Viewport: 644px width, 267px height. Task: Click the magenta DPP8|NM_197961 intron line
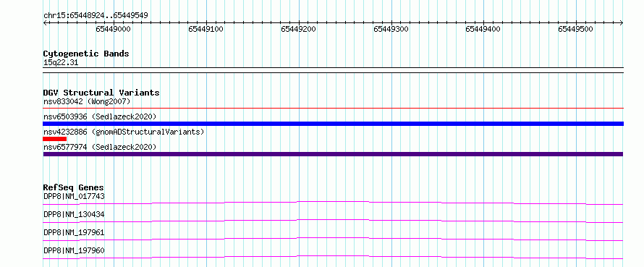pyautogui.click(x=333, y=239)
